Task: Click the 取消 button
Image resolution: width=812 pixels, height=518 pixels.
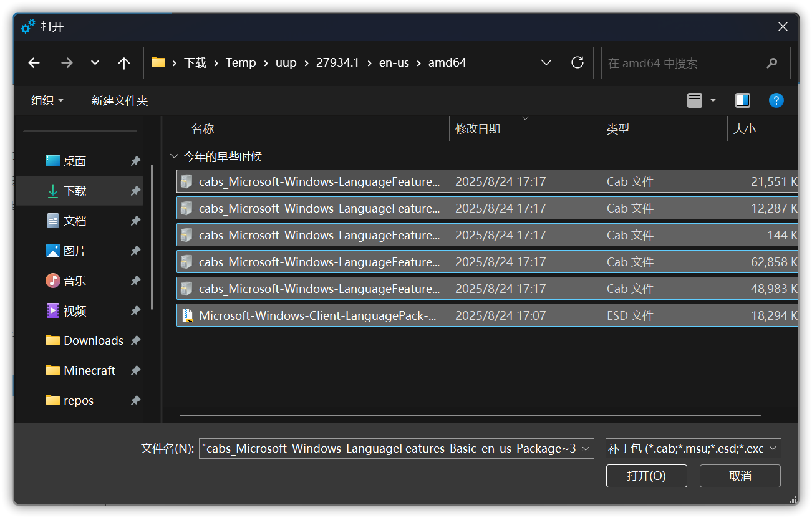Action: (740, 476)
